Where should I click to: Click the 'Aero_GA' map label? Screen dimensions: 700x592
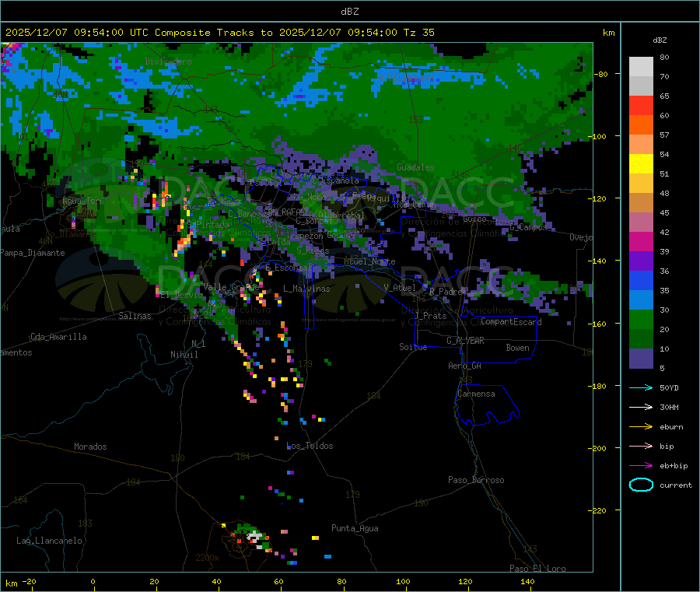(464, 366)
